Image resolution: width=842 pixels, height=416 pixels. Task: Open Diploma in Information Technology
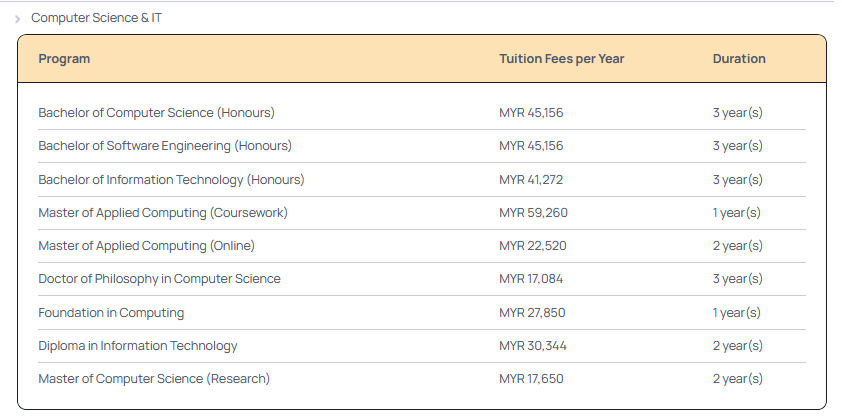point(138,346)
